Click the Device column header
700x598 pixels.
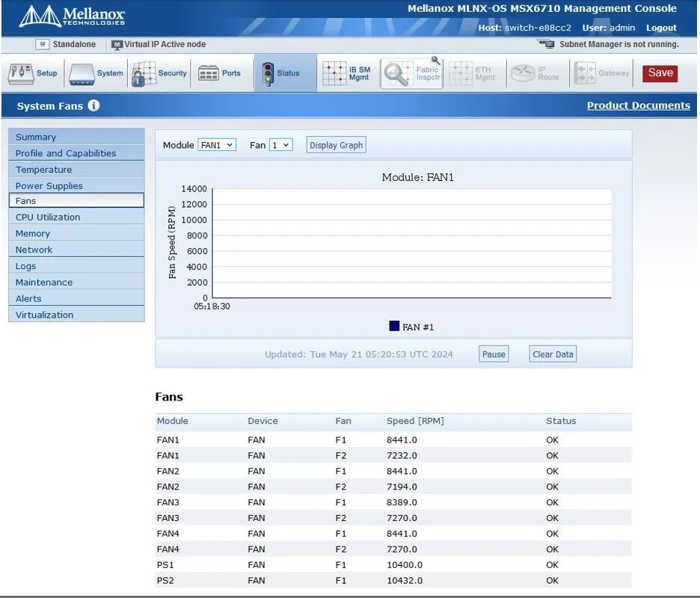coord(262,421)
